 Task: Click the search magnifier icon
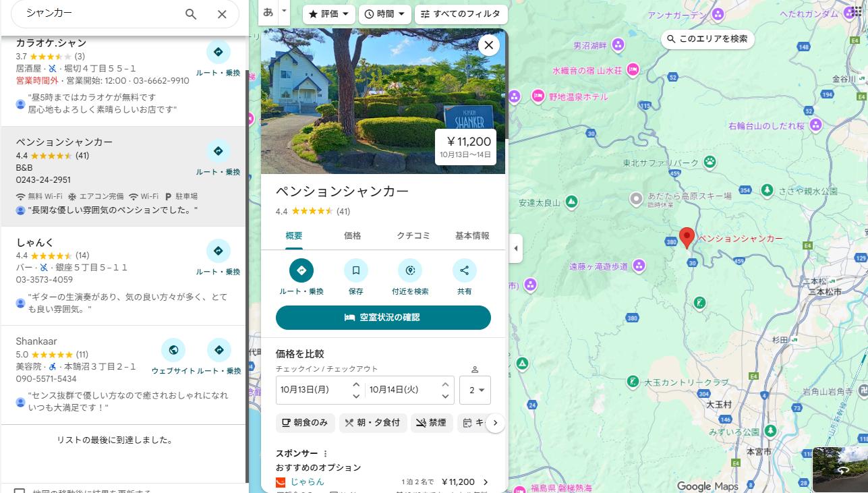(x=191, y=14)
